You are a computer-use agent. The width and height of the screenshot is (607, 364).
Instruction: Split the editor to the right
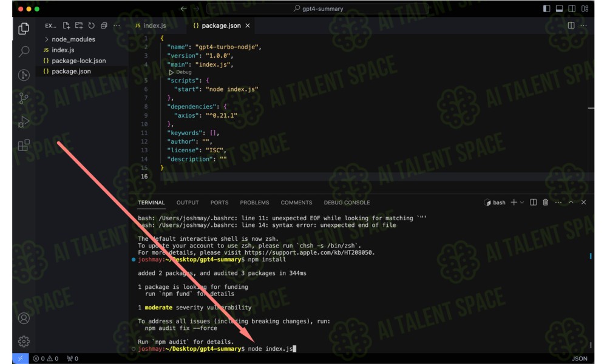pyautogui.click(x=571, y=25)
